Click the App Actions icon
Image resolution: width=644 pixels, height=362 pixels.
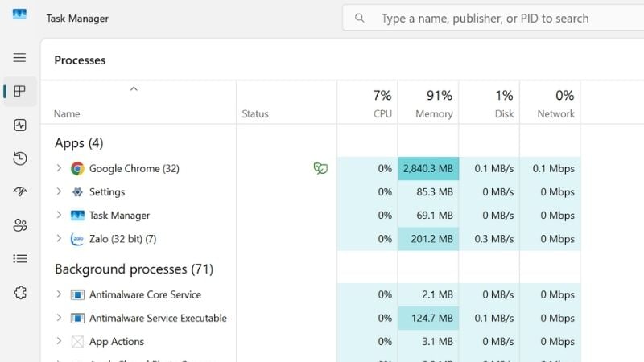click(77, 341)
